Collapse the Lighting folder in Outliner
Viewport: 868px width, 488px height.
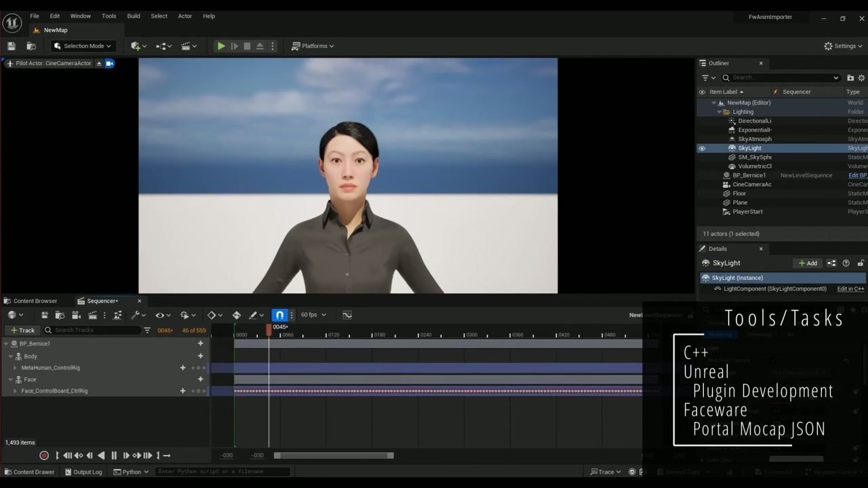click(x=719, y=112)
